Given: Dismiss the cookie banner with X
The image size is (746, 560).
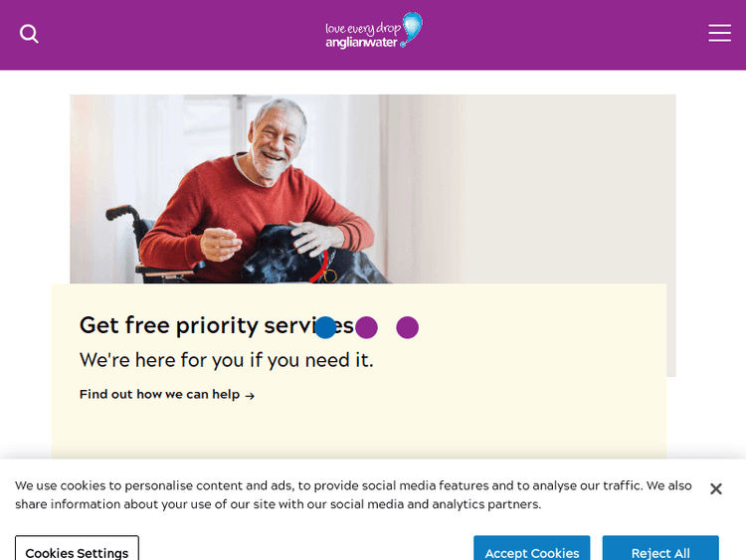Looking at the screenshot, I should (715, 488).
